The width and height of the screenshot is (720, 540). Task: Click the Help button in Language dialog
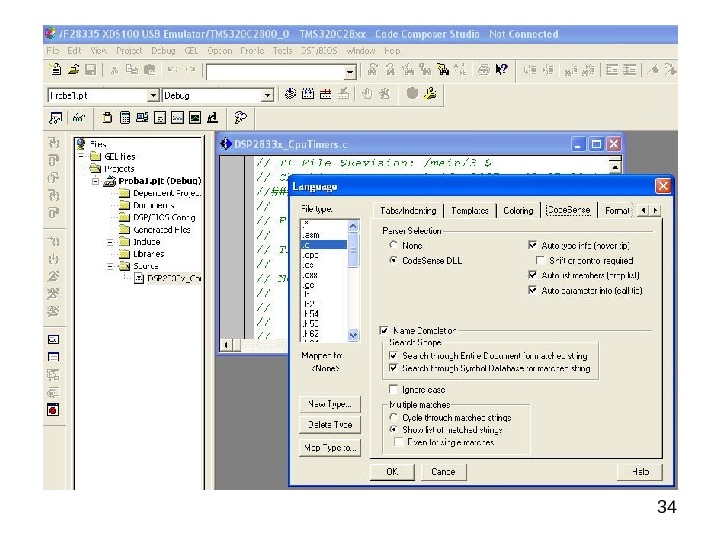pyautogui.click(x=640, y=472)
